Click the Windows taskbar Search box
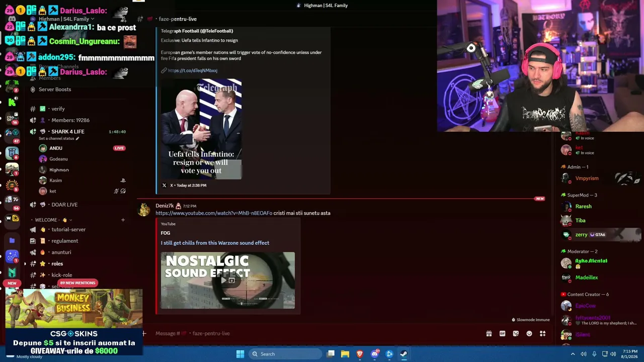Image resolution: width=644 pixels, height=362 pixels. [x=285, y=354]
